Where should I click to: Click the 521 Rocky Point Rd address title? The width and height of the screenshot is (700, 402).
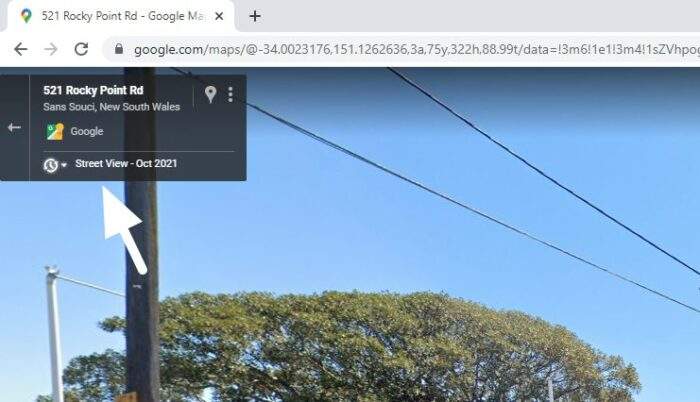coord(93,90)
